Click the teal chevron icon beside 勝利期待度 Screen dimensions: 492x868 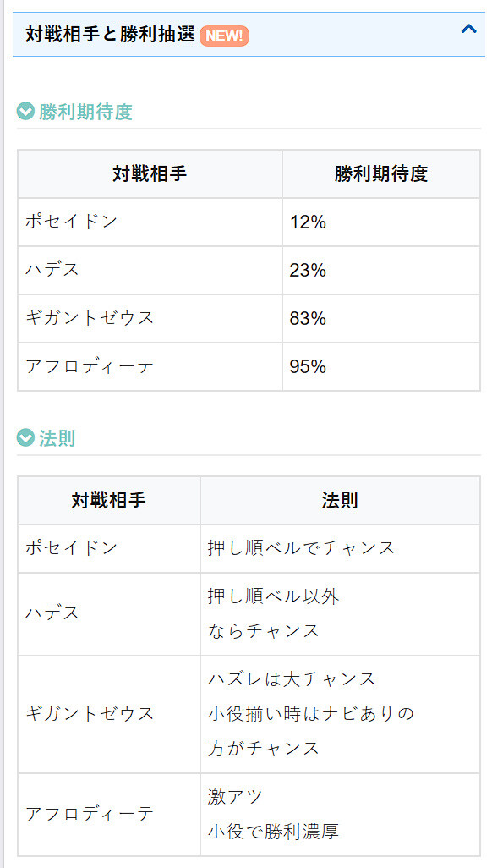tap(25, 112)
